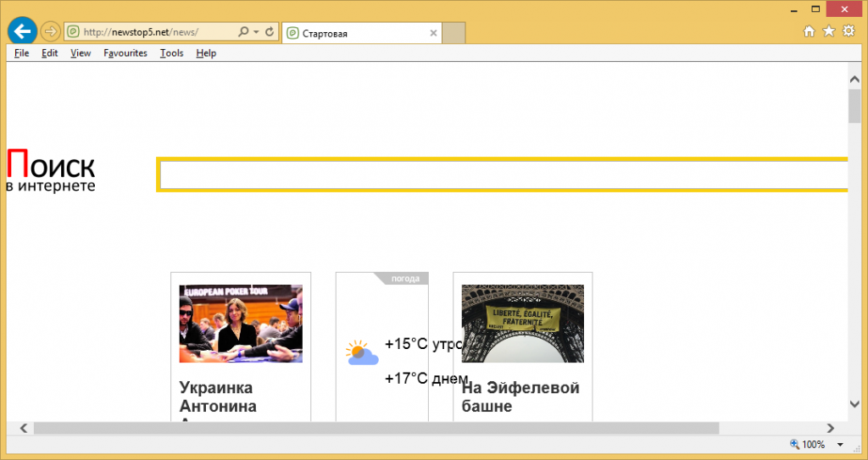Click the browser Back arrow button
Image resolution: width=868 pixels, height=460 pixels.
point(21,31)
